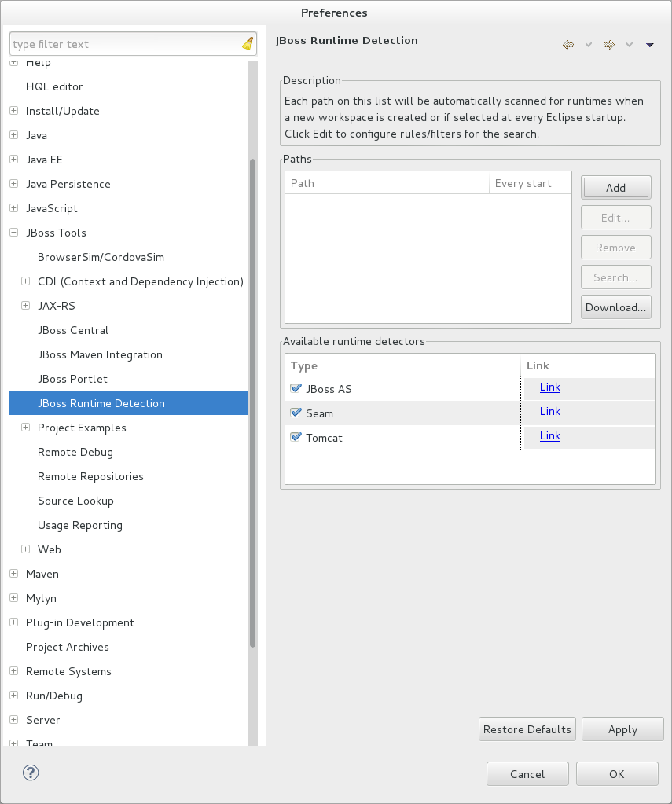Open the back navigation history chevron
The image size is (672, 804).
(x=588, y=45)
